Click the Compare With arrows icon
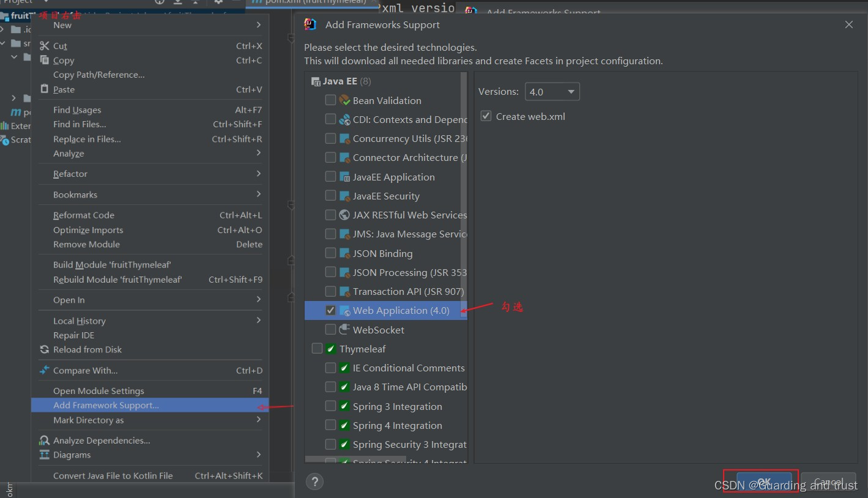The height and width of the screenshot is (498, 868). point(44,370)
